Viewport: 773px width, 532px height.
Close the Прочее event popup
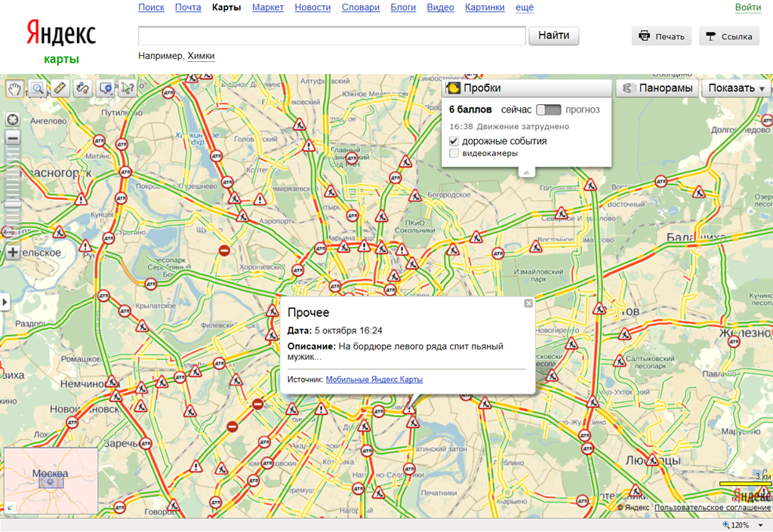(x=528, y=303)
